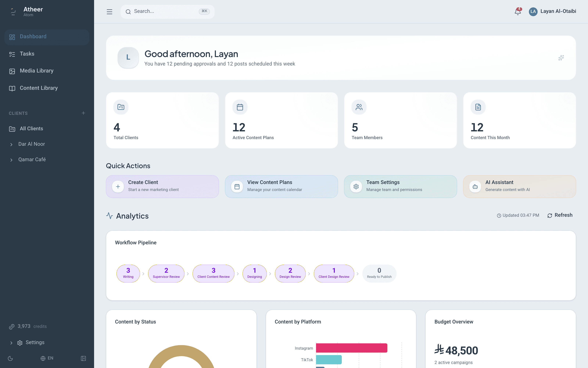Click the Active Content Plans calendar icon
Screen dimensions: 588x368
(x=240, y=107)
